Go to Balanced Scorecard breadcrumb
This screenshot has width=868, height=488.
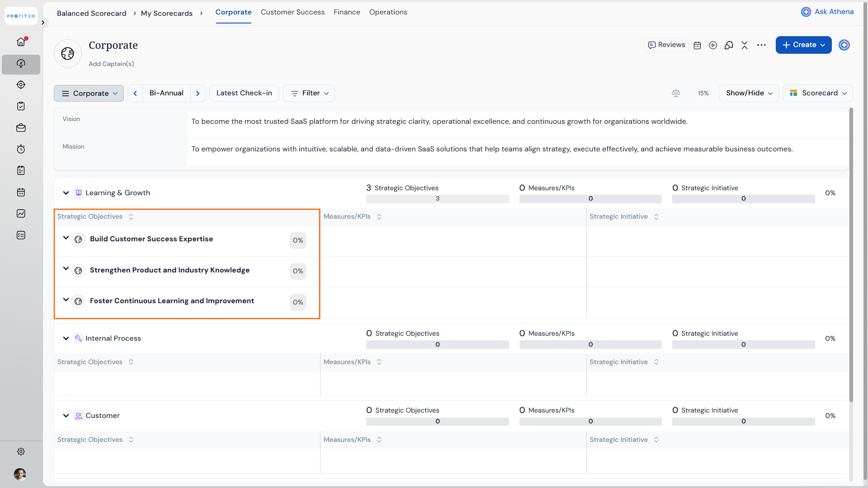tap(91, 14)
